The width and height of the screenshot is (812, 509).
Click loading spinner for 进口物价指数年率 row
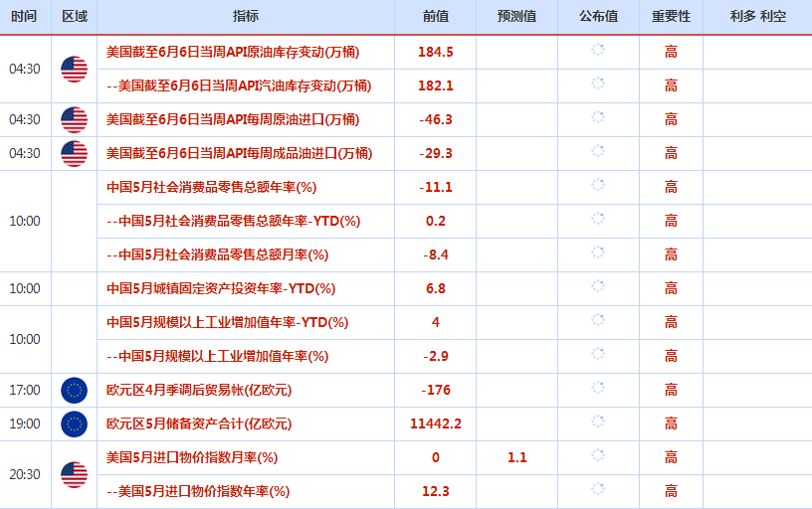point(598,489)
